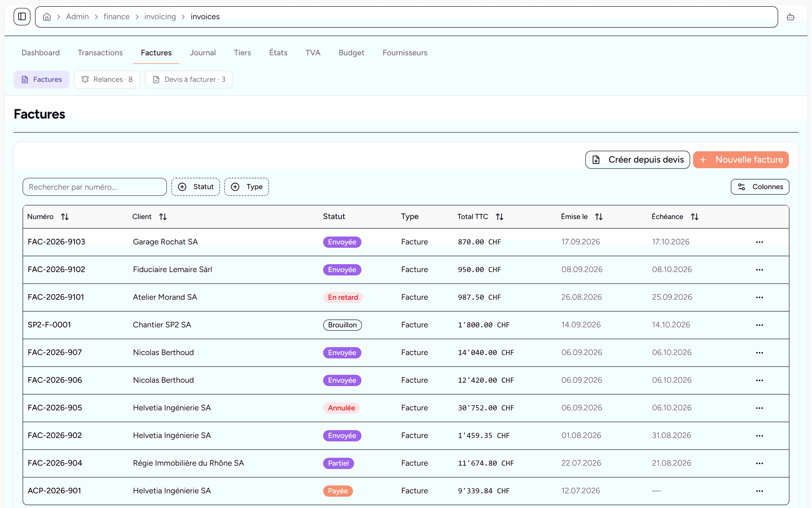The image size is (812, 508).
Task: Open the Fournisseurs tab
Action: pos(405,53)
